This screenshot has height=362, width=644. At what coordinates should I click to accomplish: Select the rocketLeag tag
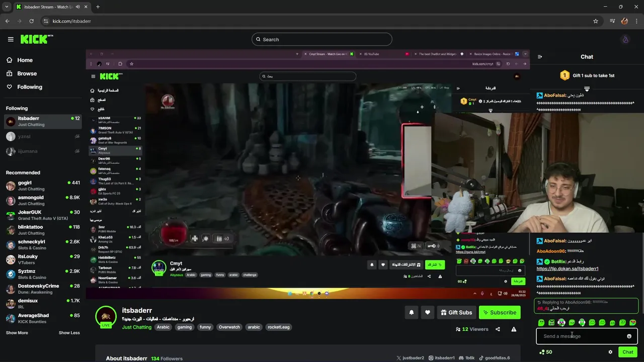click(279, 327)
